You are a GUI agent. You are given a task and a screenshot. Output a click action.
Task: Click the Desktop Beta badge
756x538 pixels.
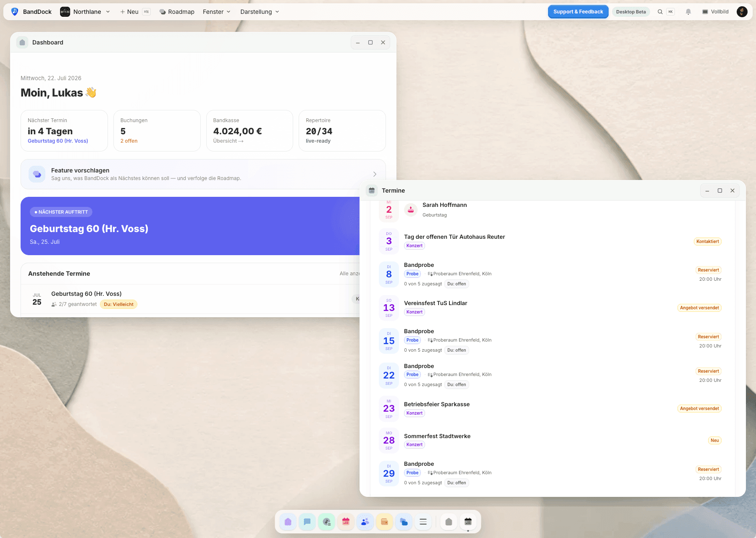(x=631, y=12)
